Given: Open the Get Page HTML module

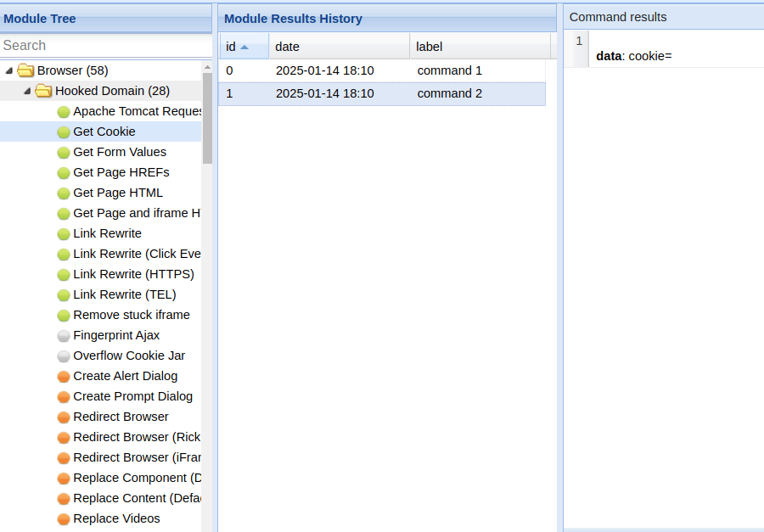Looking at the screenshot, I should point(118,193).
